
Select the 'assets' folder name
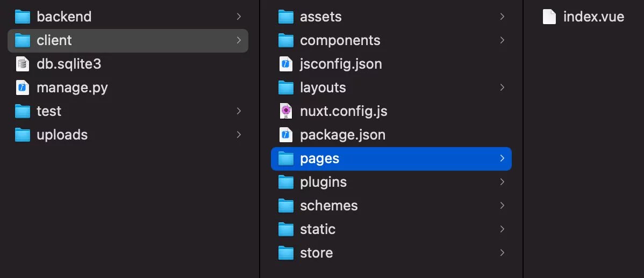321,17
